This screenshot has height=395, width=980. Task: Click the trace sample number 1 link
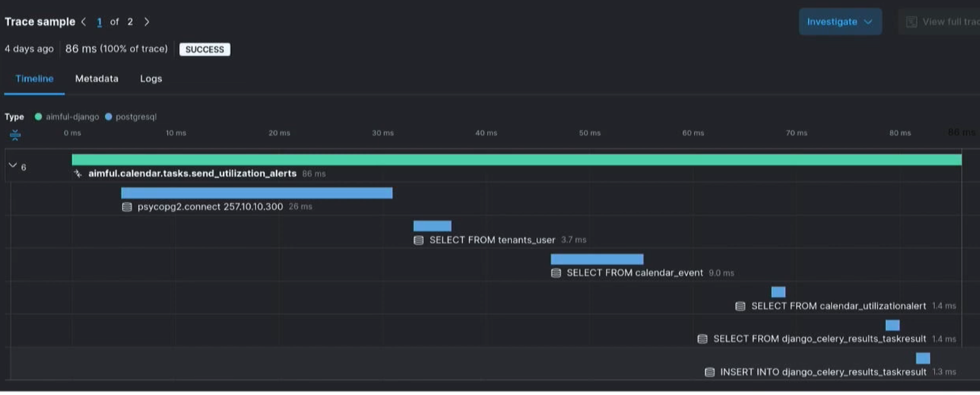pyautogui.click(x=99, y=22)
